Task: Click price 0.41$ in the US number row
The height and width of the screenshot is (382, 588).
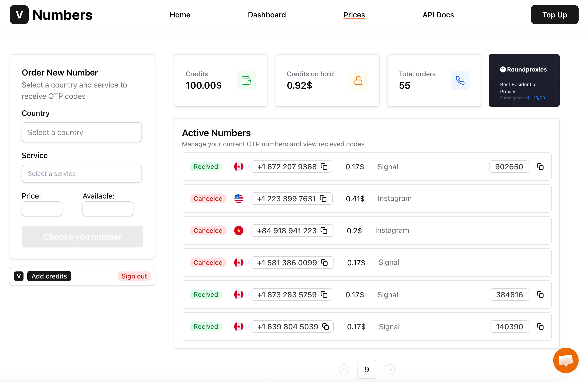Action: tap(355, 198)
